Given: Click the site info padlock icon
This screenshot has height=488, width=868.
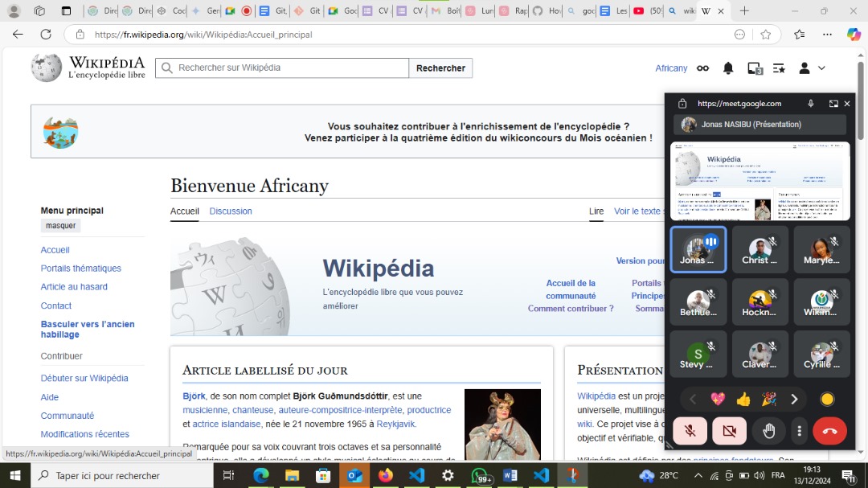Looking at the screenshot, I should point(80,35).
